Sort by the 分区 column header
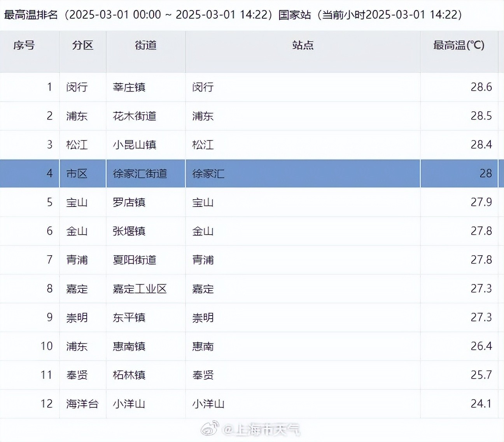Viewport: 504px width, 442px height. [x=82, y=46]
